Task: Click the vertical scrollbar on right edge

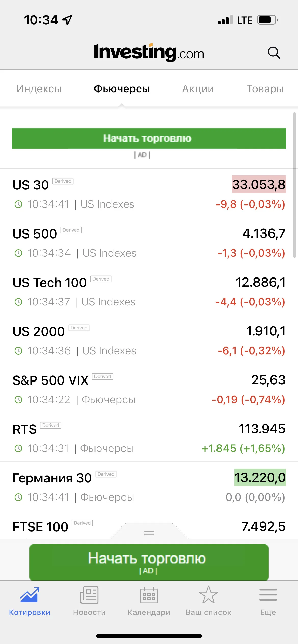Action: 294,185
